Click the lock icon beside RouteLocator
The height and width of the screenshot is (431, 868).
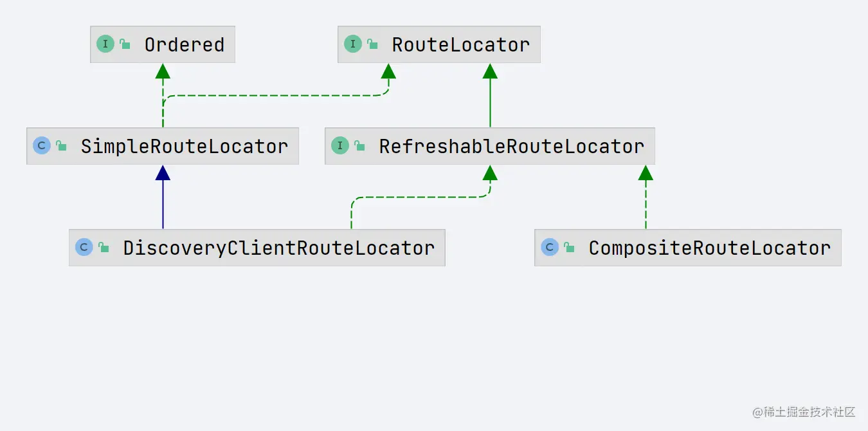pos(372,44)
